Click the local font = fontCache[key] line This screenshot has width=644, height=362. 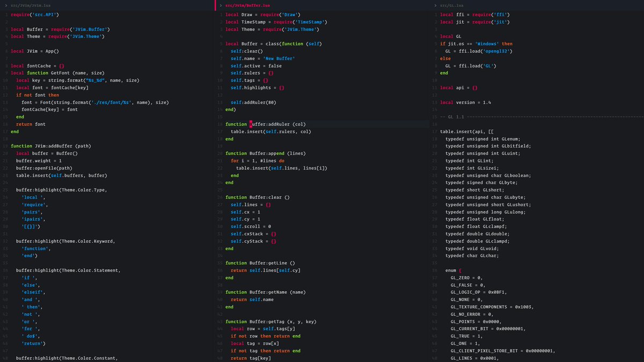(52, 87)
